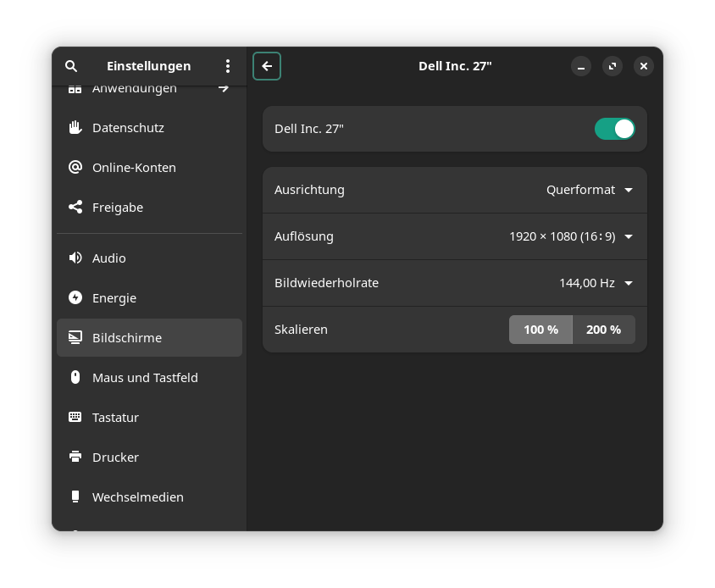Screen dimensions: 715x588
Task: Select 200 % scaling
Action: tap(603, 330)
